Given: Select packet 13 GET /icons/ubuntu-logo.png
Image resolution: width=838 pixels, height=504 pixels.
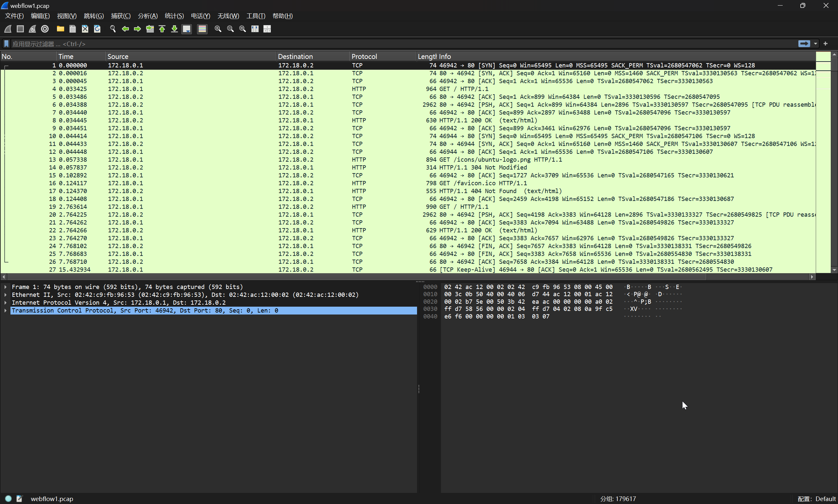Looking at the screenshot, I should tap(408, 160).
